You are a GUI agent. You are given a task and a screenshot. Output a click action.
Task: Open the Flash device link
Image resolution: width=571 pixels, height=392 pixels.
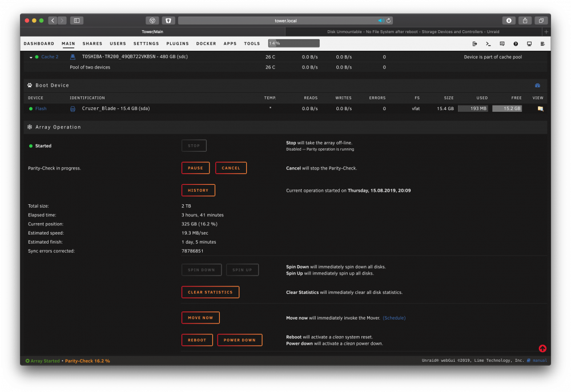41,108
